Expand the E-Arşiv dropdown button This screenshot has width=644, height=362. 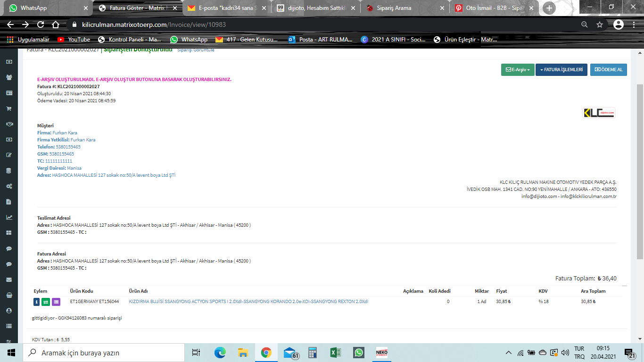point(517,70)
